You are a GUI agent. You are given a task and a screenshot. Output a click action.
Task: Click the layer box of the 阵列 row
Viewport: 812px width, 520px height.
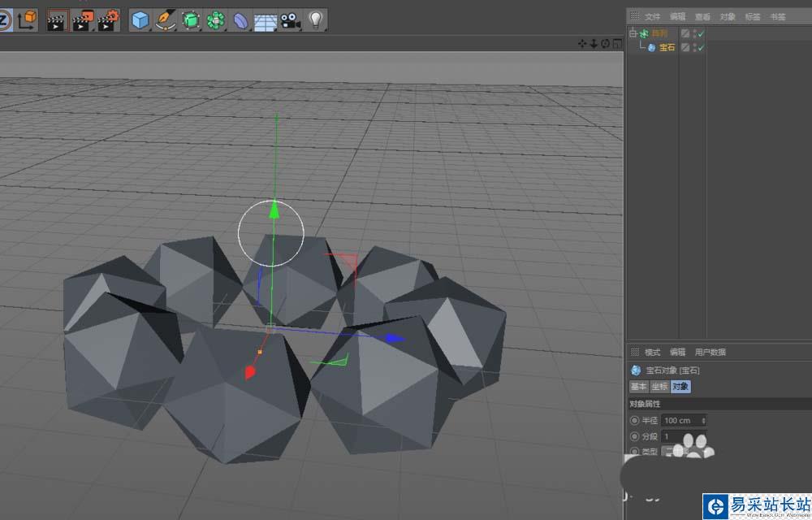(x=685, y=33)
